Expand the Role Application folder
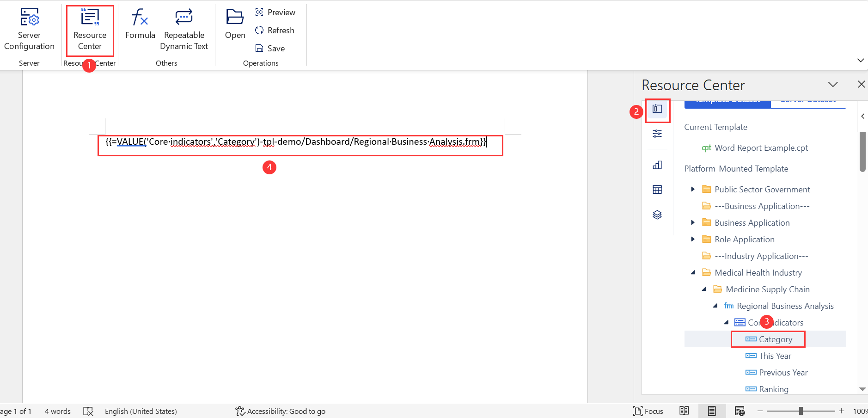Screen dimensions: 868x418 click(x=692, y=239)
